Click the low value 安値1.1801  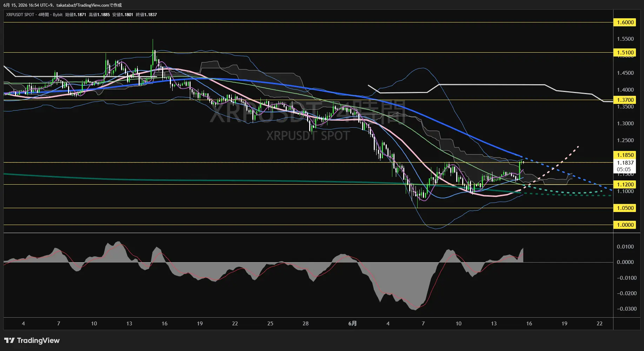(x=122, y=15)
